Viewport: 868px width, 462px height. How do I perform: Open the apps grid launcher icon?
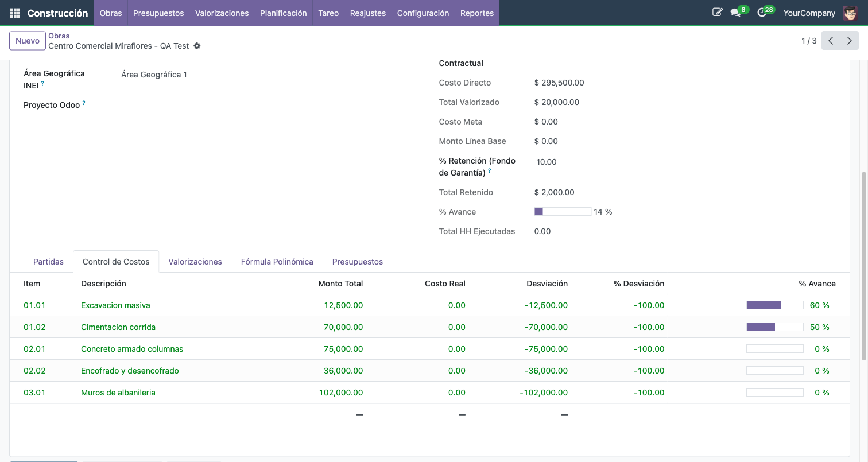tap(14, 12)
